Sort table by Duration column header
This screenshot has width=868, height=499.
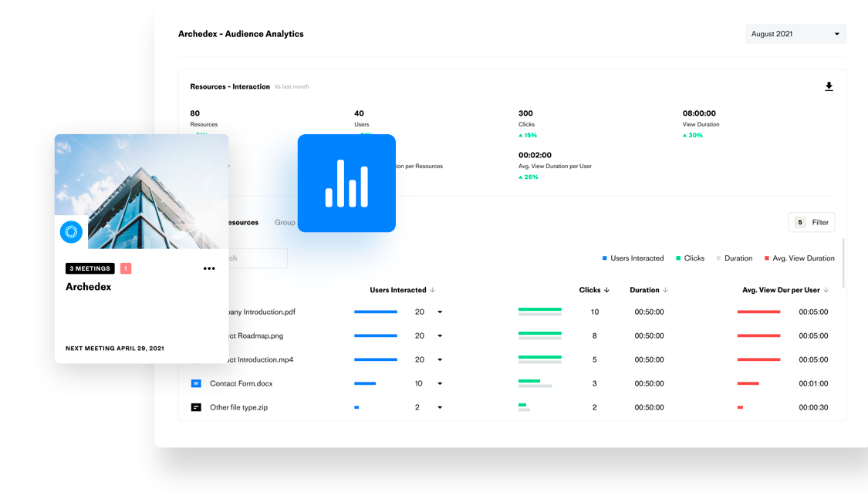coord(648,290)
